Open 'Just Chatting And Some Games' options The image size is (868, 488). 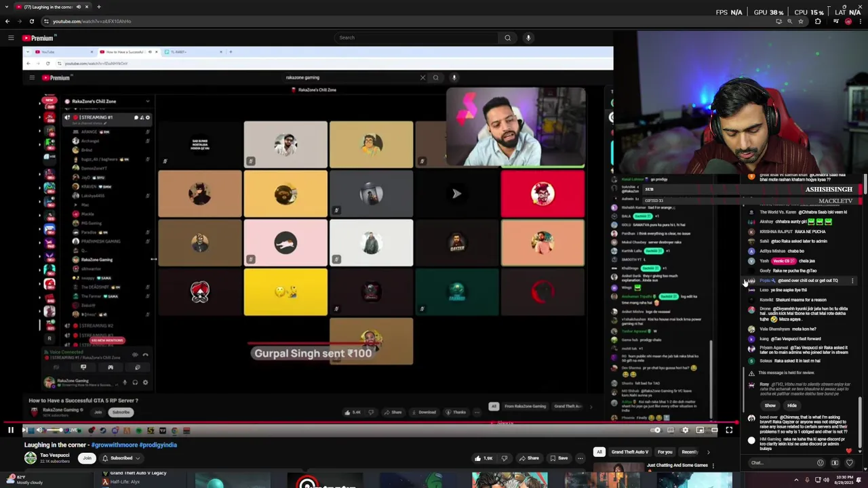(712, 466)
